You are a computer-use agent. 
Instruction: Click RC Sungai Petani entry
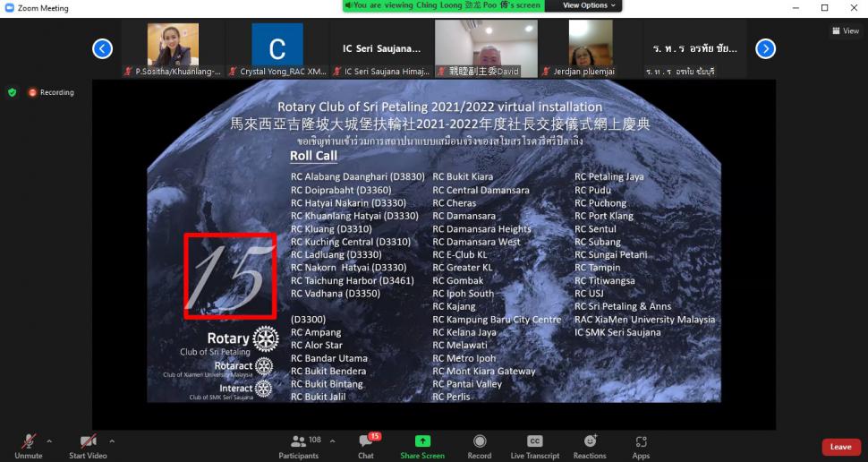610,255
